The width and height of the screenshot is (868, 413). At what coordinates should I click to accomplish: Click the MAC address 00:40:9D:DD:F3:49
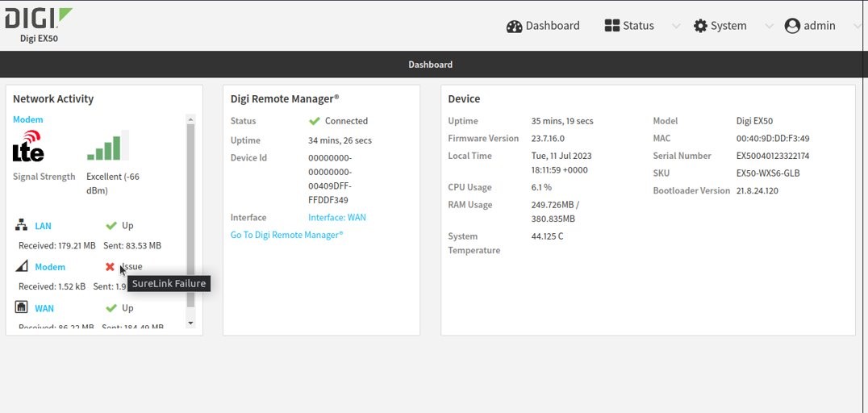773,139
